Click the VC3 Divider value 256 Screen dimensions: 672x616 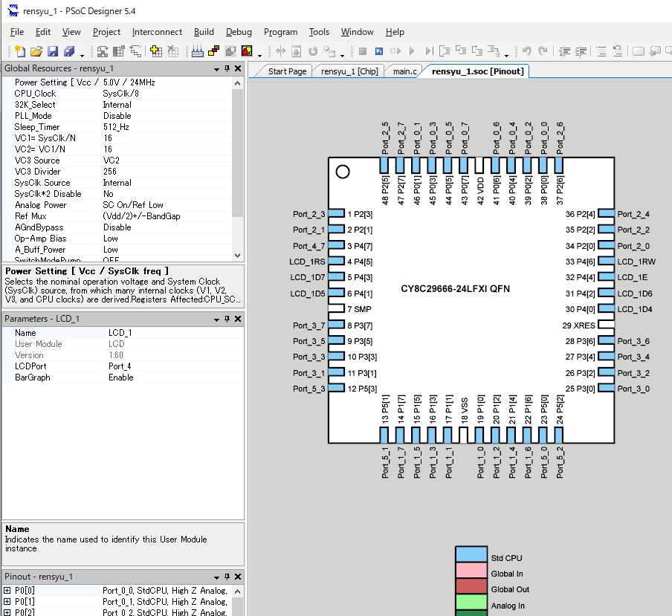pos(110,172)
